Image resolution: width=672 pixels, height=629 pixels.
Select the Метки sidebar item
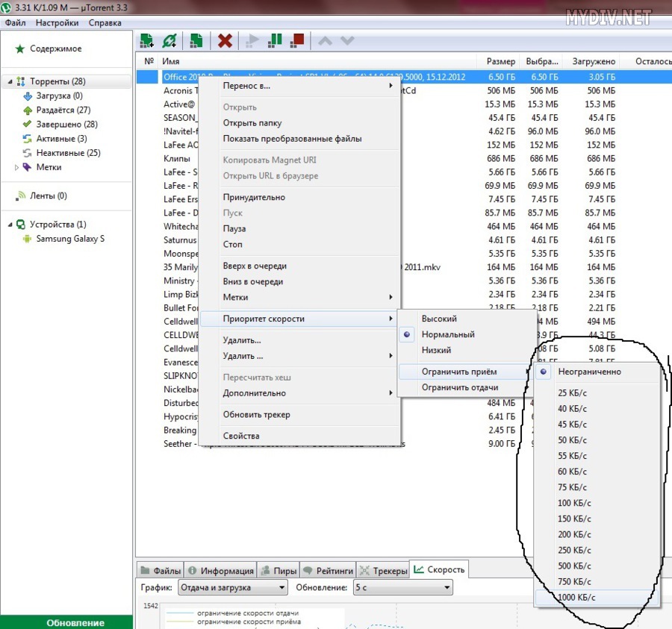pos(42,167)
